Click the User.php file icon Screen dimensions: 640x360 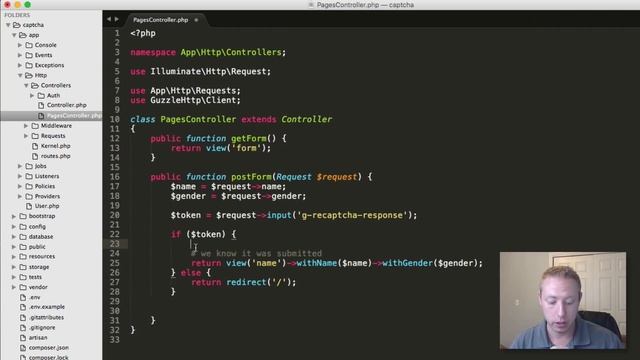pos(29,206)
